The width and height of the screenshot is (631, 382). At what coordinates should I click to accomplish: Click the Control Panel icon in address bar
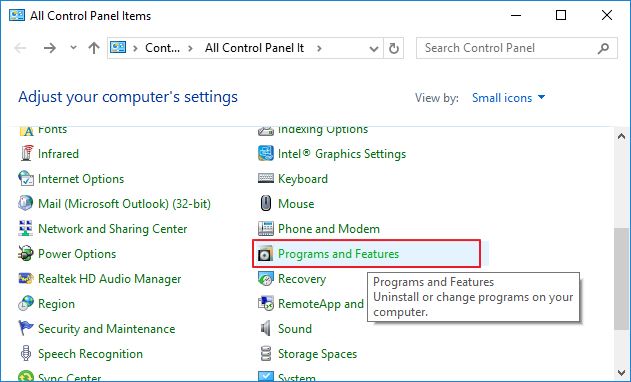(x=118, y=47)
